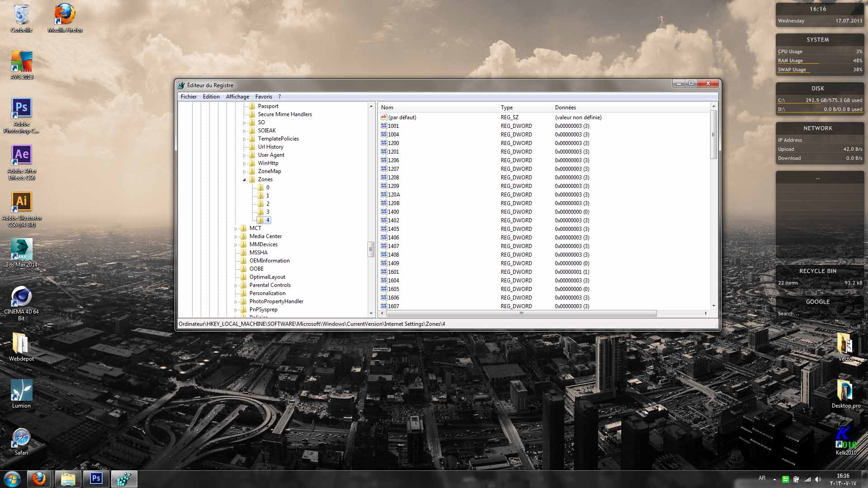The height and width of the screenshot is (488, 868).
Task: Select the 1601 value row
Action: click(545, 272)
